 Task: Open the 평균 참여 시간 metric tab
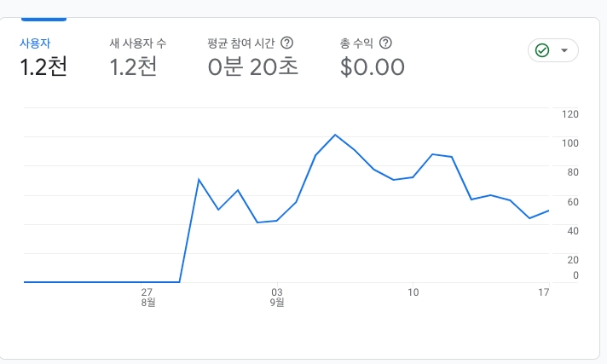click(242, 43)
